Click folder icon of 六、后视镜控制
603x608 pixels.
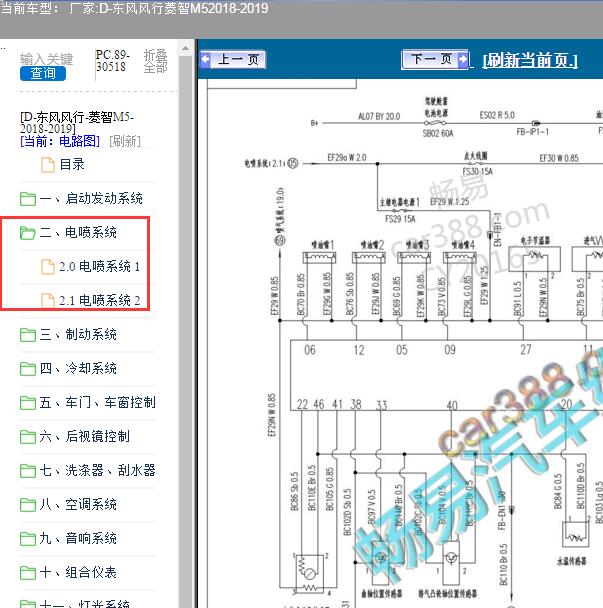28,437
